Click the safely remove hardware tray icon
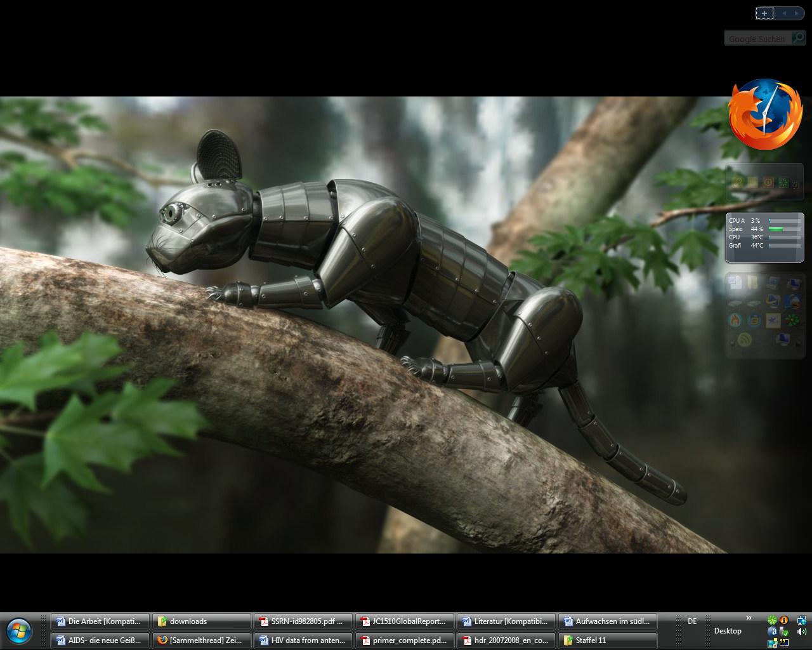 784,632
